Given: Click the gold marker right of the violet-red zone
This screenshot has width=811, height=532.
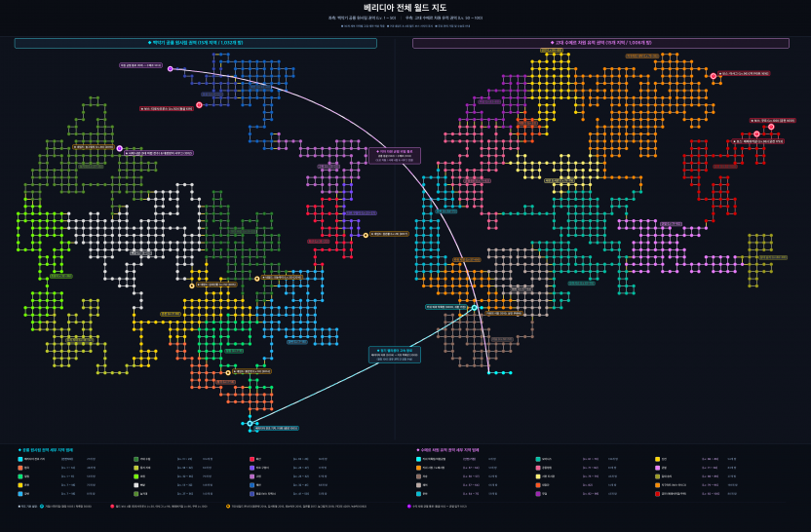Looking at the screenshot, I should point(366,235).
